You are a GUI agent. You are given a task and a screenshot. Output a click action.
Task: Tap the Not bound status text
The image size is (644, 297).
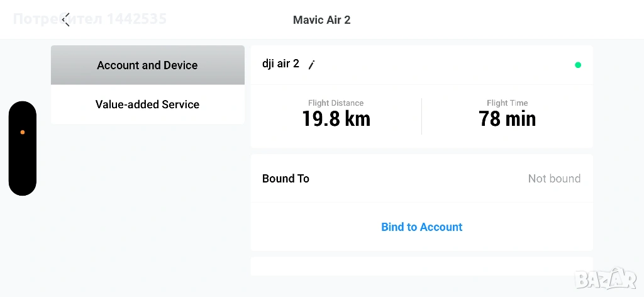554,179
